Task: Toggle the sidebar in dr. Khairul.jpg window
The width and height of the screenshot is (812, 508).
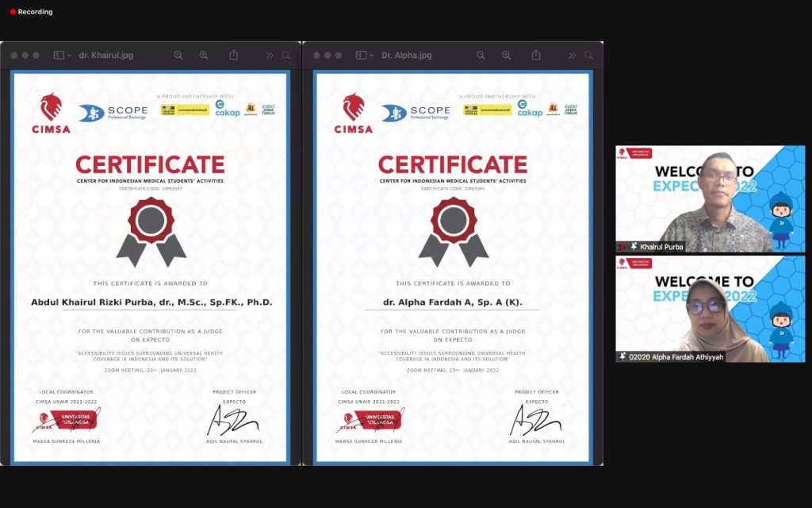Action: 58,56
